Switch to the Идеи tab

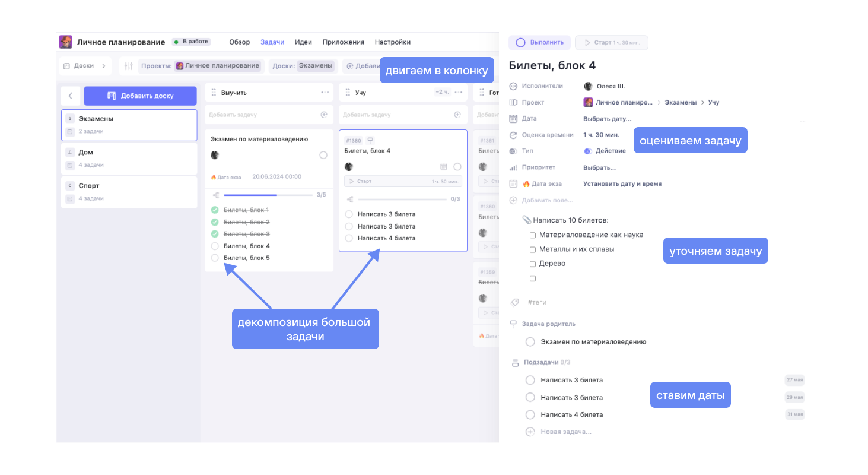pos(303,42)
